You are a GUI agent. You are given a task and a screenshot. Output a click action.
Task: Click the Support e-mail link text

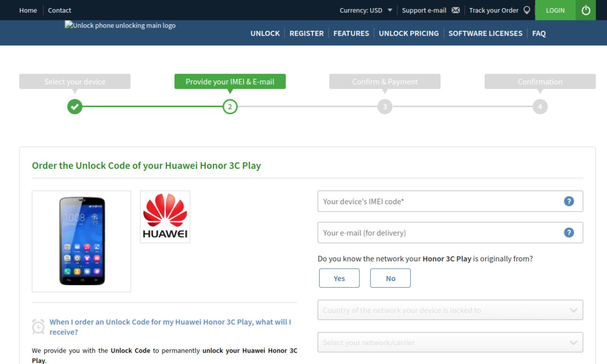(x=424, y=10)
